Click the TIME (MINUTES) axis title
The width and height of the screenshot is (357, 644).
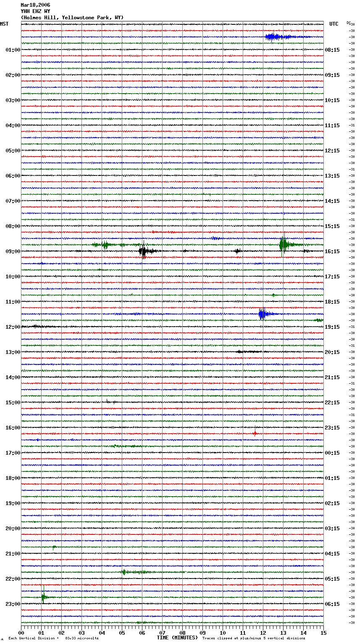tap(177, 638)
